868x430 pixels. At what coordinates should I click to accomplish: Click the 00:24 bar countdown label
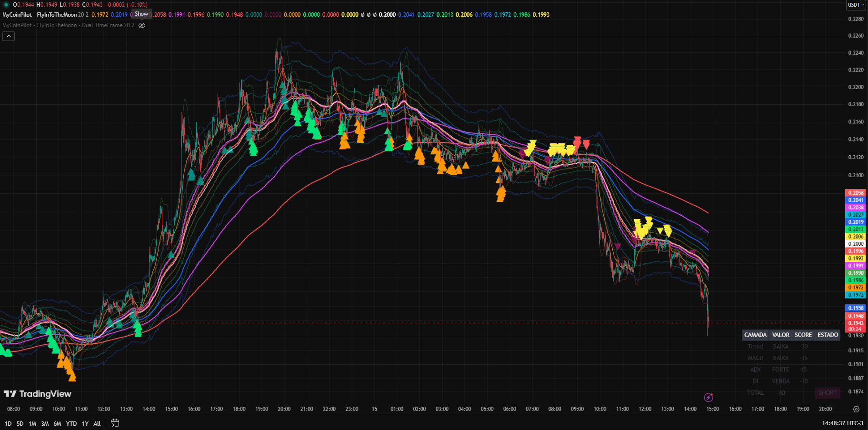(855, 329)
